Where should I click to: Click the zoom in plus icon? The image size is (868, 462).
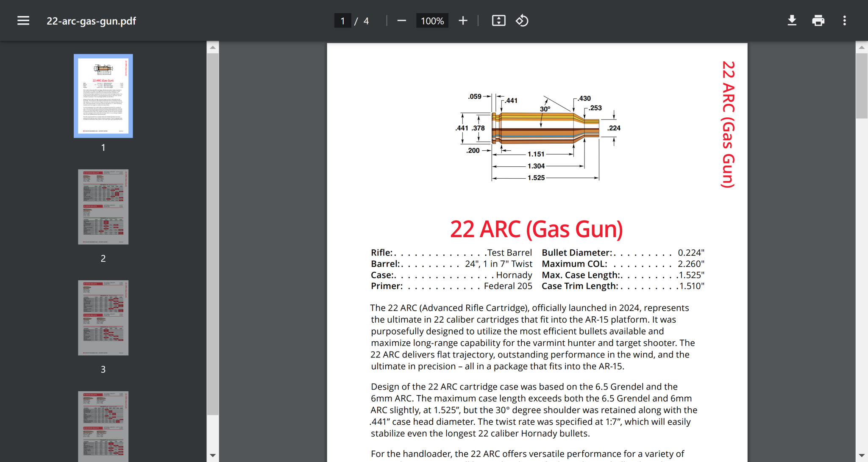pos(463,21)
